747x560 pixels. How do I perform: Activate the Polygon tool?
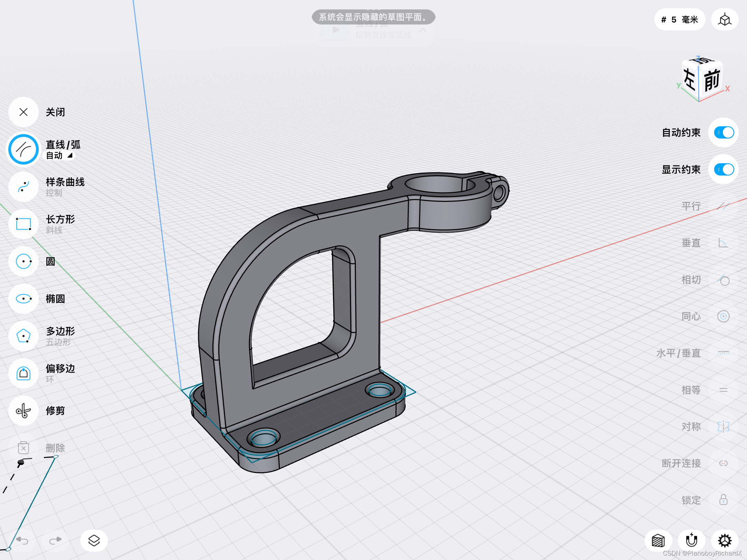pyautogui.click(x=24, y=336)
